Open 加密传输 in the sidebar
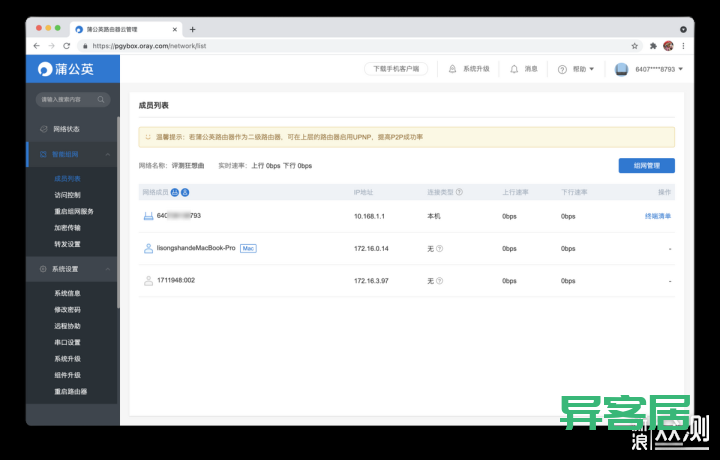 click(x=68, y=228)
